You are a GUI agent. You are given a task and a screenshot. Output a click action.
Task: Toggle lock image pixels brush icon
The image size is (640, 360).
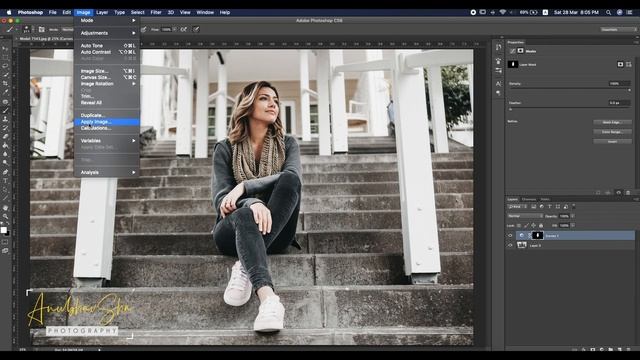tap(526, 225)
